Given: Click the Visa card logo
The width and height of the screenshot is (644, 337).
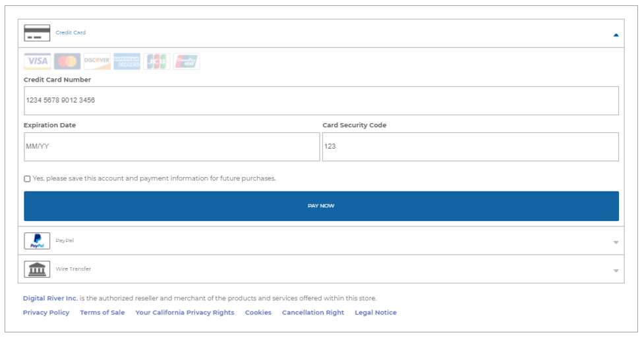Looking at the screenshot, I should pos(38,61).
